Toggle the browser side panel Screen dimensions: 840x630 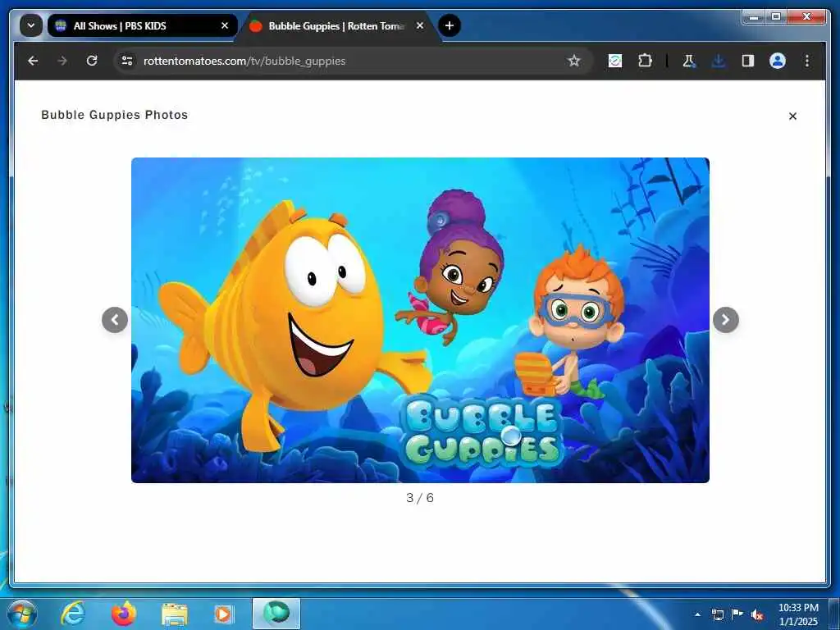coord(748,61)
